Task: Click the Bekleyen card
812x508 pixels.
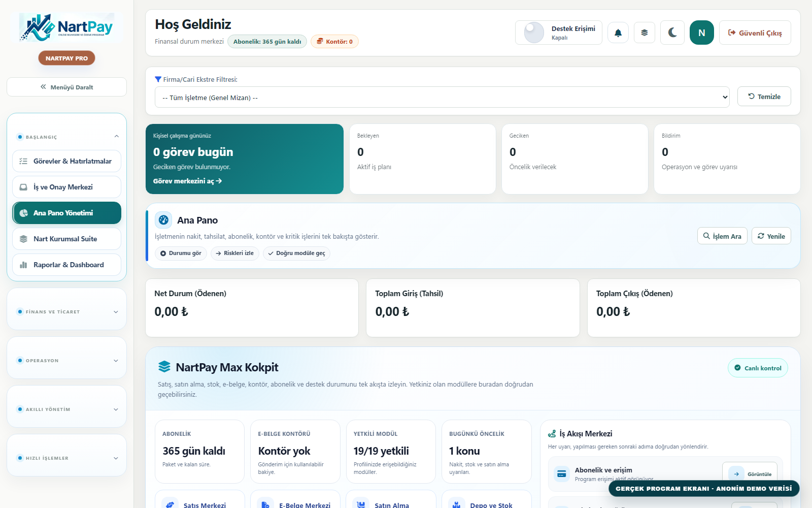Action: (x=422, y=159)
